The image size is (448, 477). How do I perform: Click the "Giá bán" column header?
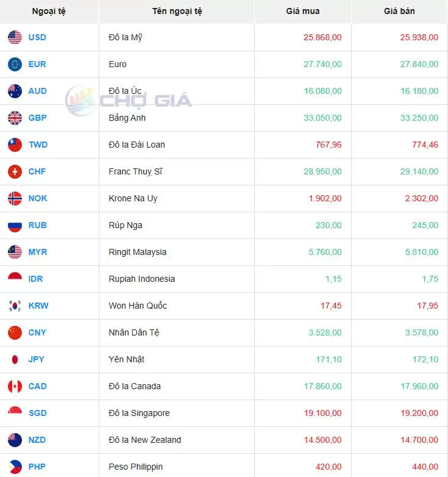tap(399, 11)
